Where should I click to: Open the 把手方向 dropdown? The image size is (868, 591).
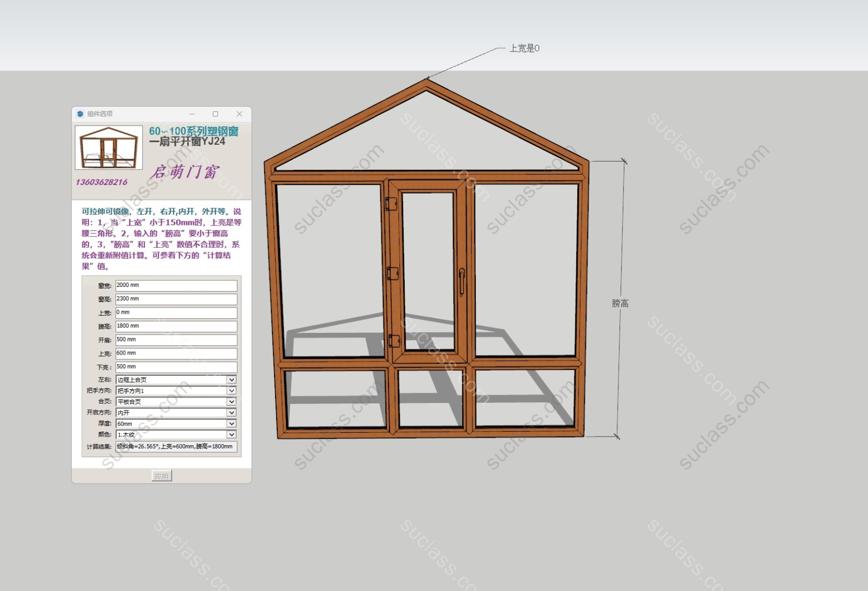pyautogui.click(x=176, y=390)
